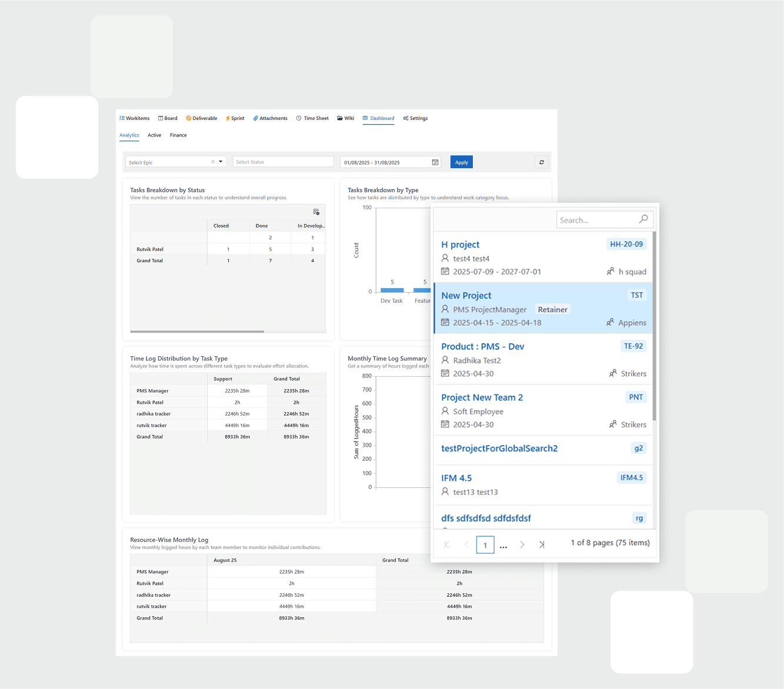Open the Settings tab
Viewport: 784px width, 689px height.
(415, 118)
